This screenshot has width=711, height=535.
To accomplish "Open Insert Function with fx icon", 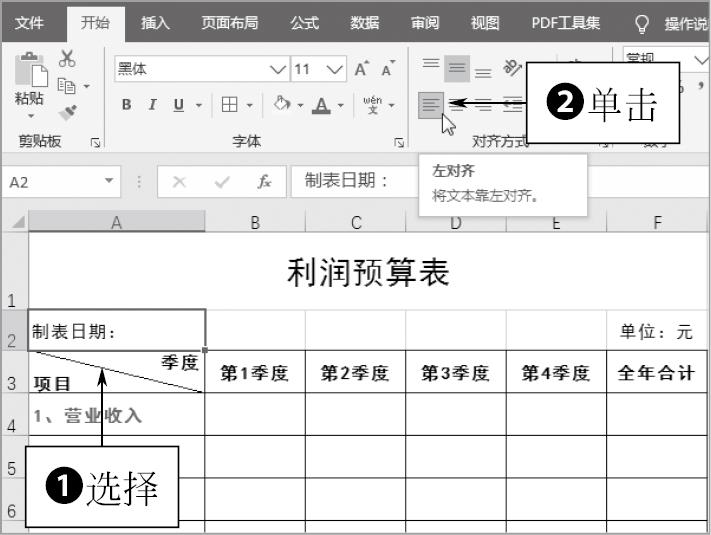I will pos(264,182).
